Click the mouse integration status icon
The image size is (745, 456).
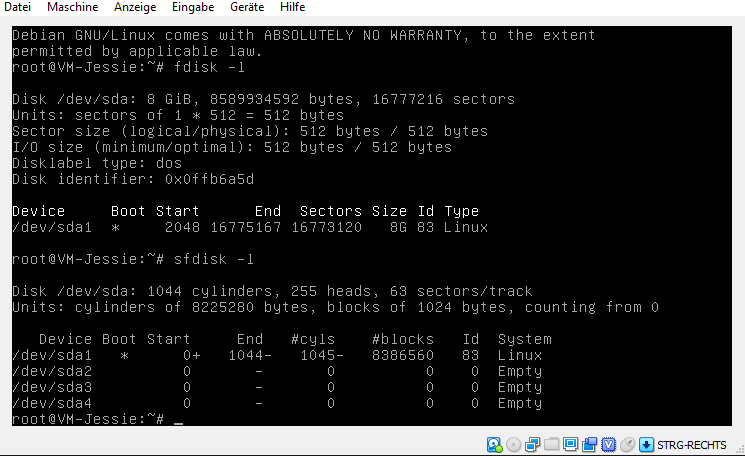[628, 445]
